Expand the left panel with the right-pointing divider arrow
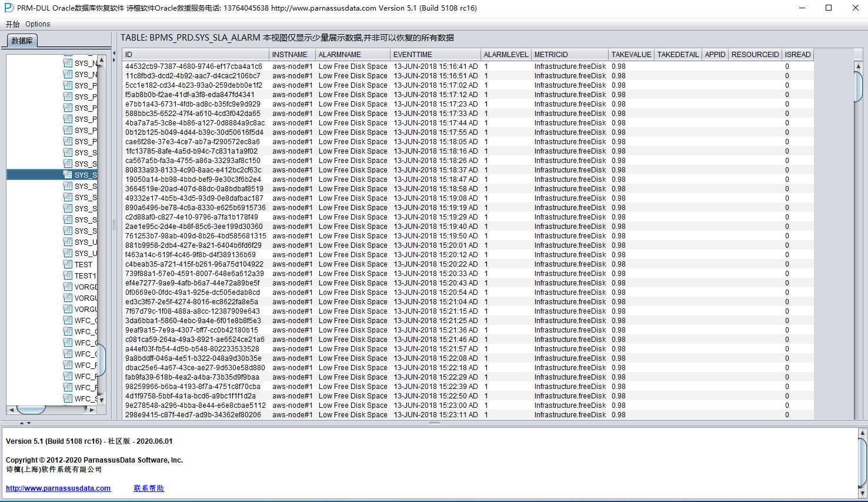Screen dimensions: 868x502 point(114,59)
